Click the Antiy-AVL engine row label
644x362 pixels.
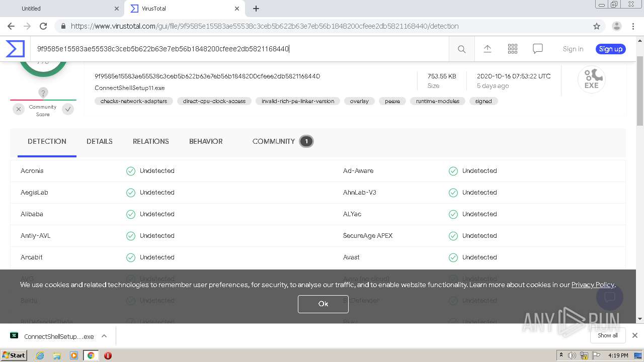(x=36, y=236)
